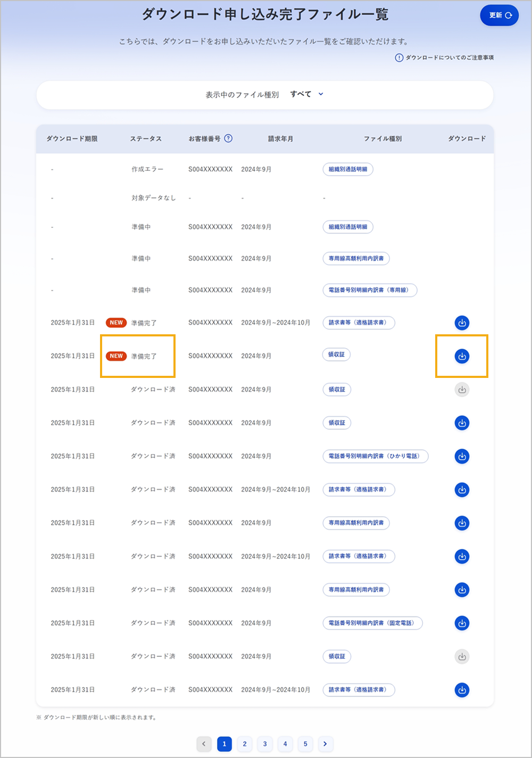Viewport: 532px width, 758px height.
Task: Click the 請求年月 column header
Action: point(280,139)
